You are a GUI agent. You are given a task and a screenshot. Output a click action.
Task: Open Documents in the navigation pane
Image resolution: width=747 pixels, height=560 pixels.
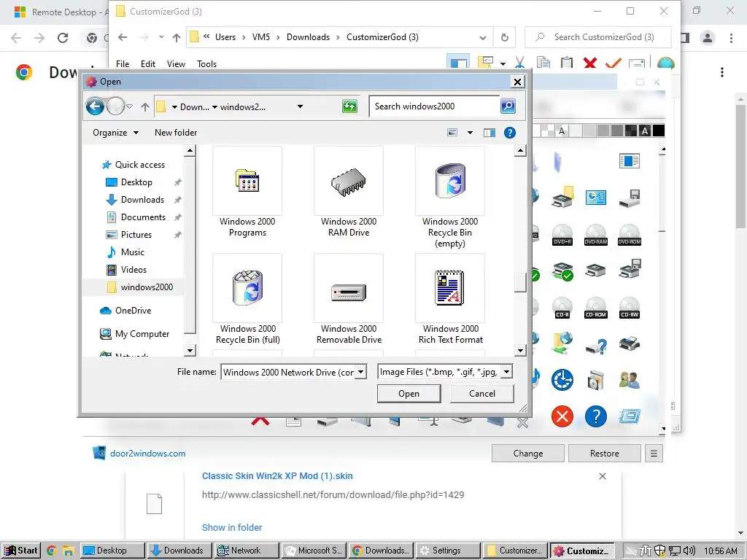136,217
